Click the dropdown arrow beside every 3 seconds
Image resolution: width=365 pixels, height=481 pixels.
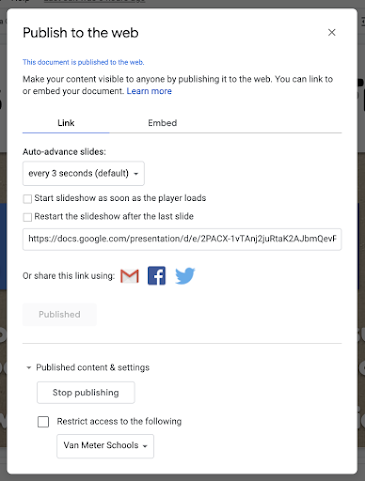pyautogui.click(x=136, y=174)
